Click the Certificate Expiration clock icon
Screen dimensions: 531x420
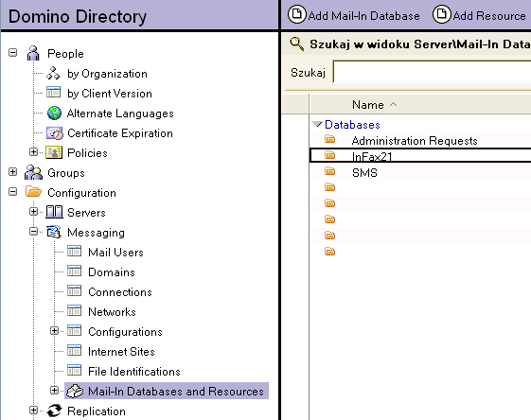[55, 133]
